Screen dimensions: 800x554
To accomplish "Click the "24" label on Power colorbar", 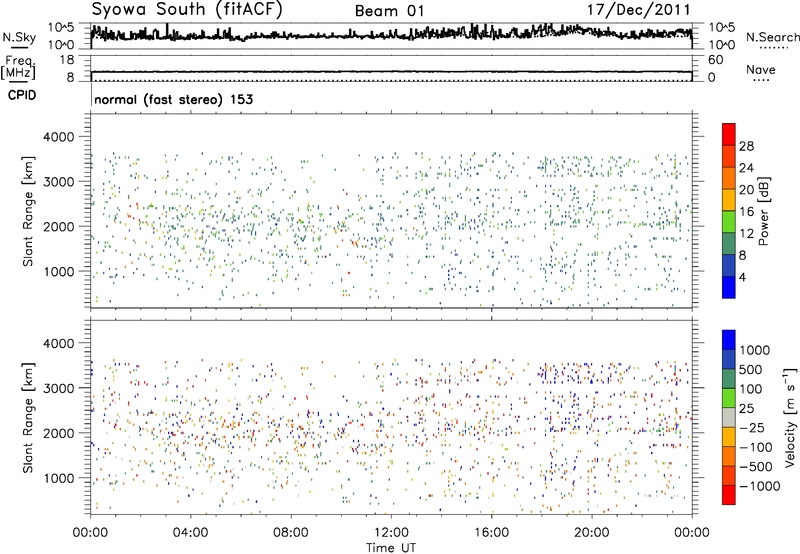I will coord(746,168).
